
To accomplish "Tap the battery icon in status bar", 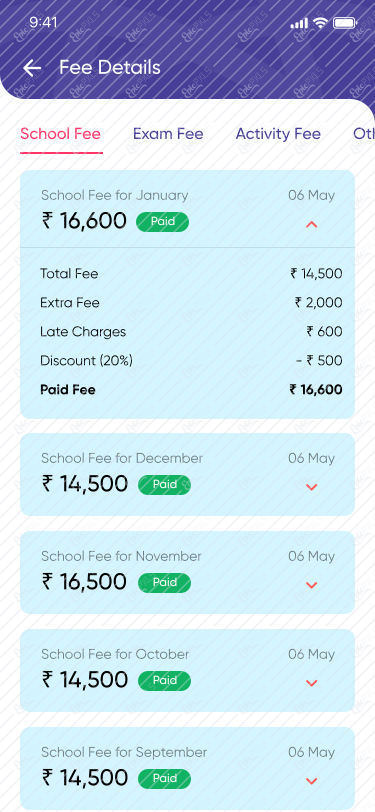I will [345, 23].
